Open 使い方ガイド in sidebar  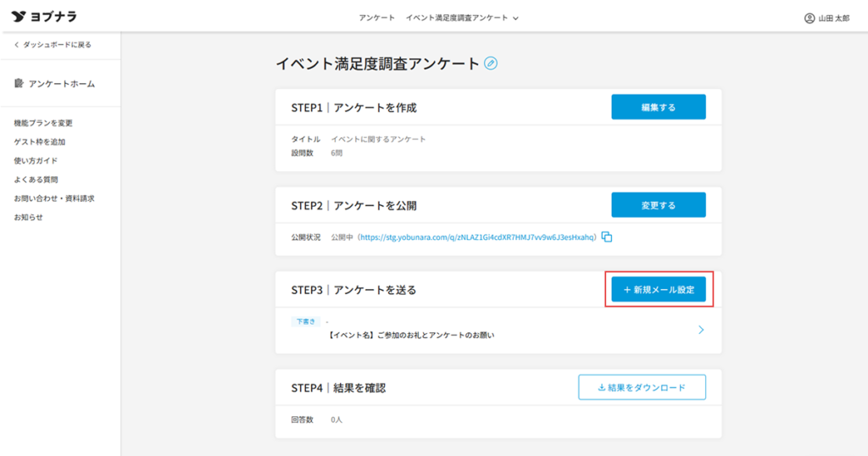pos(36,161)
